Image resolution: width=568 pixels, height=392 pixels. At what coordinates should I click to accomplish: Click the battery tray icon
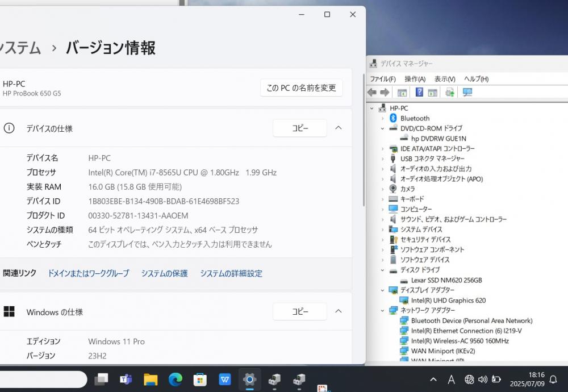(496, 380)
